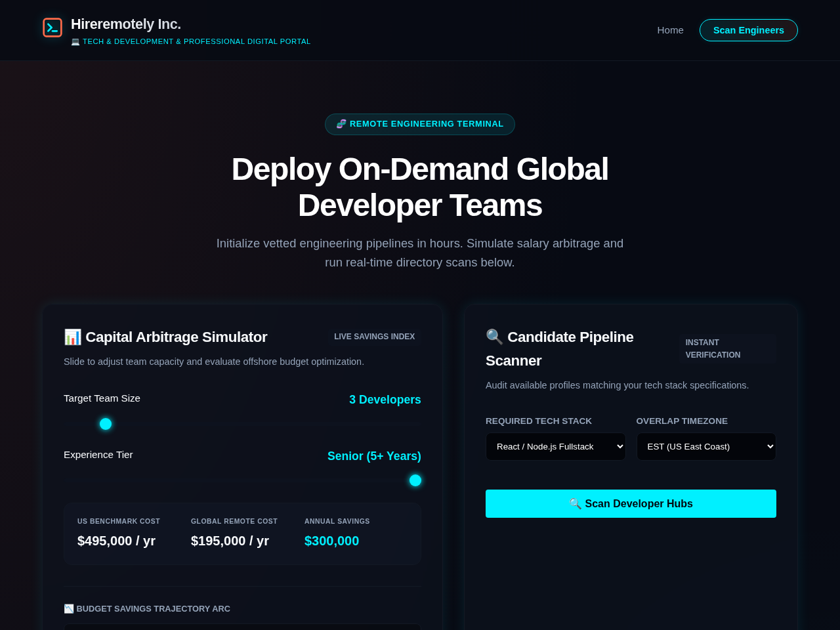Click the Deploy On-Demand Global Developer Teams headline

click(x=420, y=187)
